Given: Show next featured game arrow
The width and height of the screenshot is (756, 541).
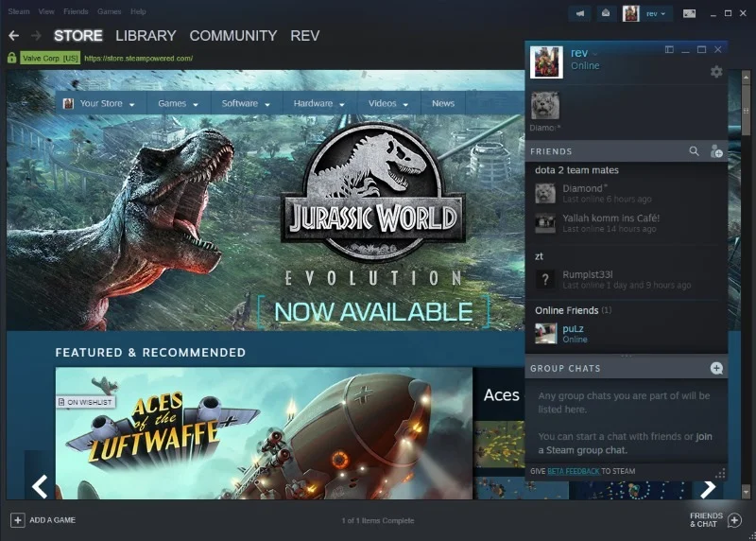Looking at the screenshot, I should (x=707, y=488).
